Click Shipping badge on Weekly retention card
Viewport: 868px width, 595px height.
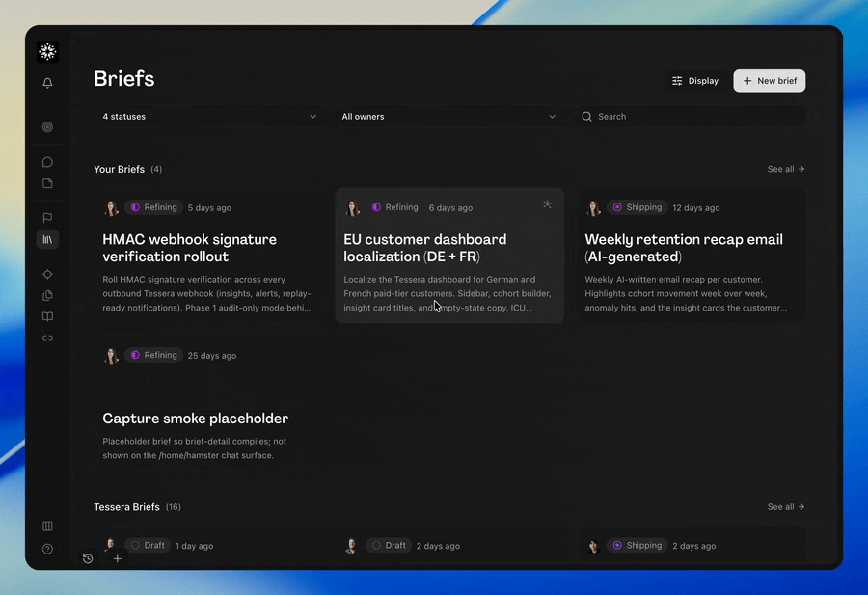(x=637, y=207)
